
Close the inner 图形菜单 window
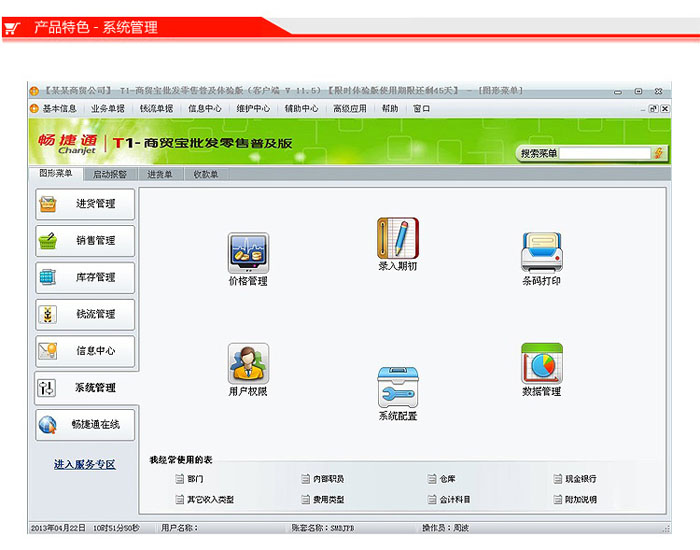coord(665,108)
